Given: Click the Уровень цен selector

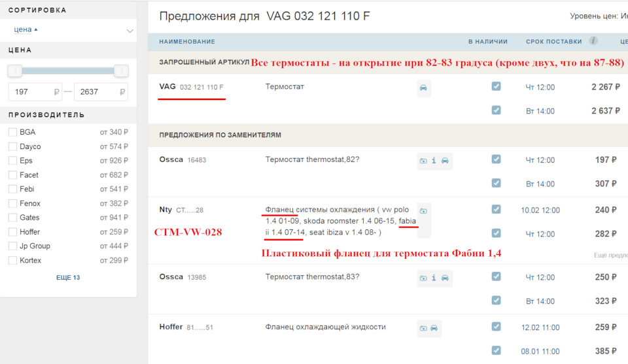Looking at the screenshot, I should point(599,16).
